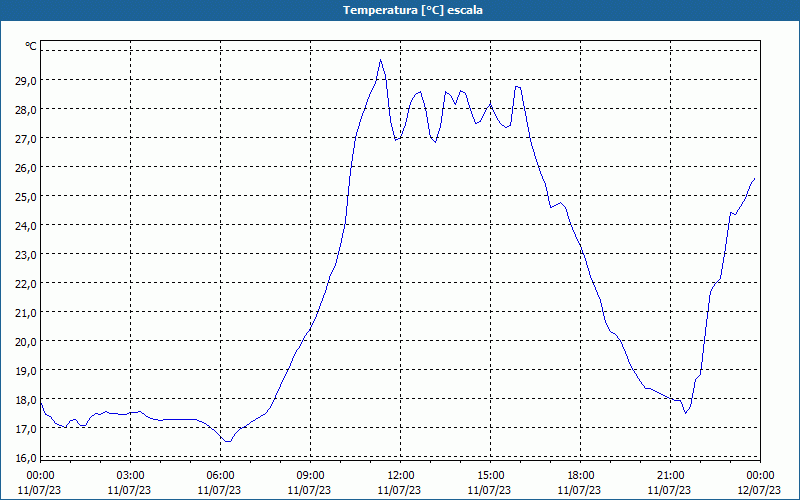
Task: Select the '09:00' time axis label
Action: coord(310,476)
